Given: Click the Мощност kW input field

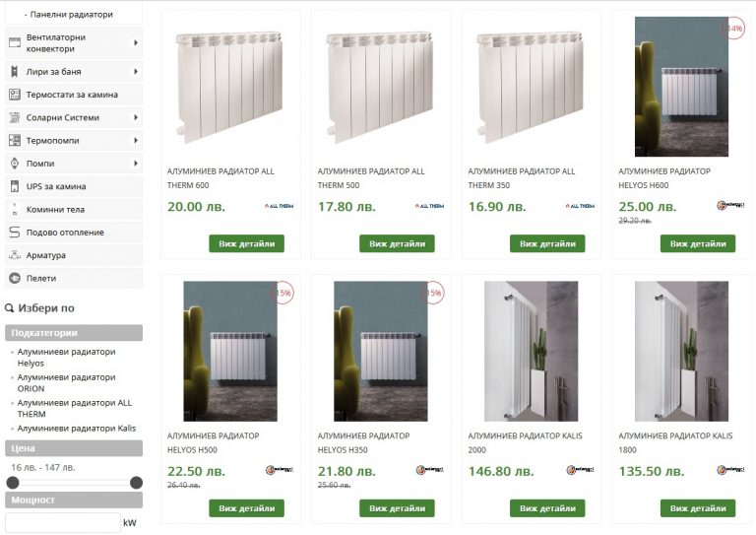Looking at the screenshot, I should (62, 522).
